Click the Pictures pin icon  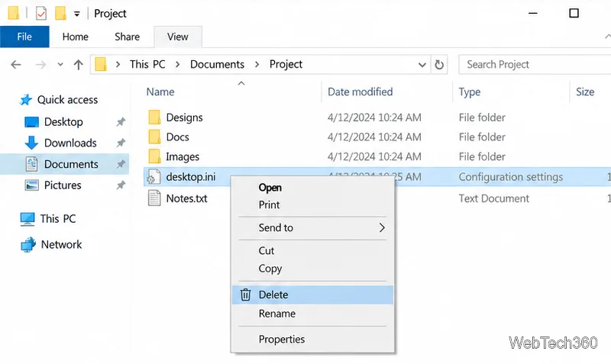point(121,185)
